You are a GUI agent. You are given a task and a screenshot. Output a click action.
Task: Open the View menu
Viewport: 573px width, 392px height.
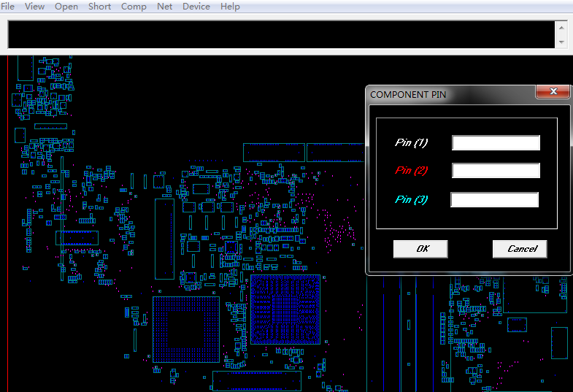click(35, 7)
